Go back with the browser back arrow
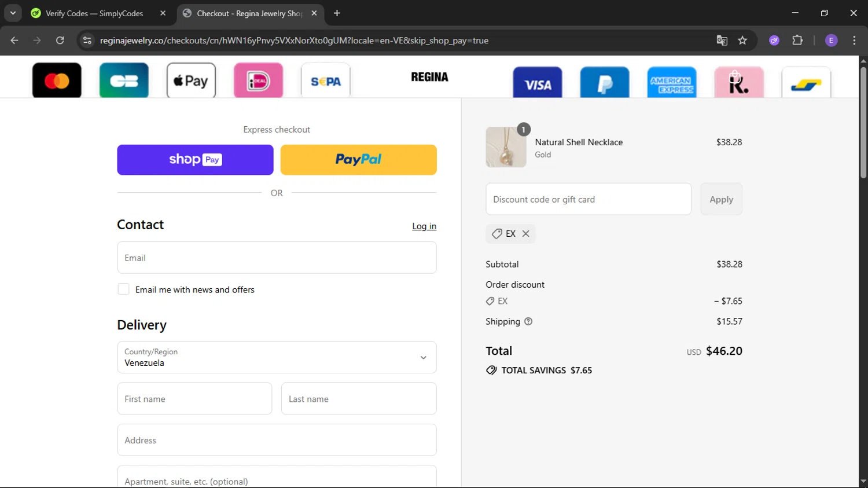Viewport: 868px width, 488px height. [14, 41]
